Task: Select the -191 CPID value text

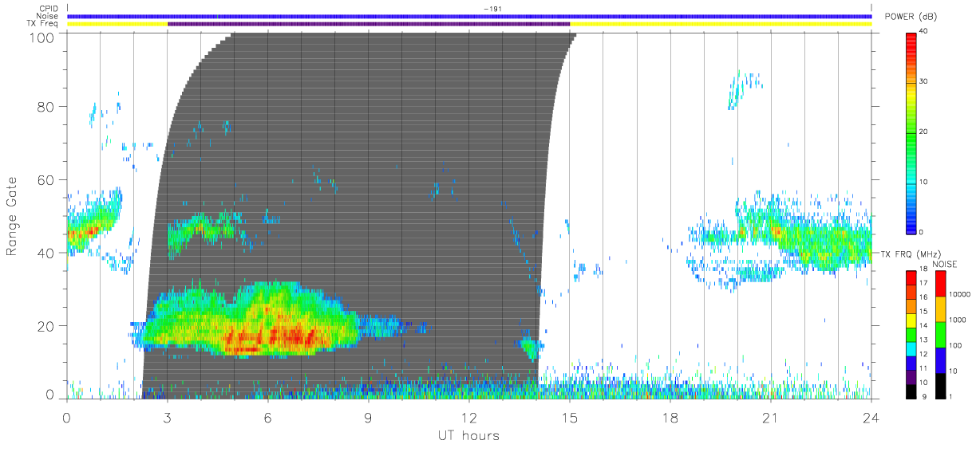Action: [x=492, y=9]
